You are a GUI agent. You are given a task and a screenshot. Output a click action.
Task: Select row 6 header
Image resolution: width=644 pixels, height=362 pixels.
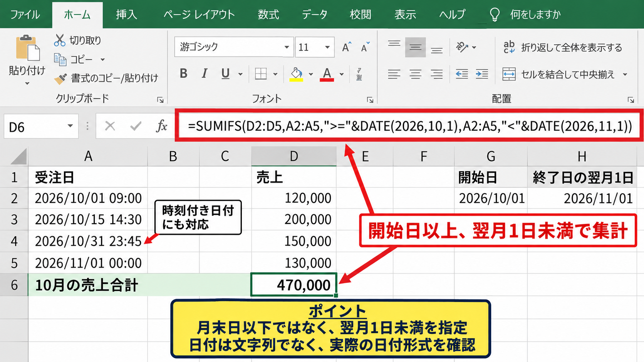point(14,285)
